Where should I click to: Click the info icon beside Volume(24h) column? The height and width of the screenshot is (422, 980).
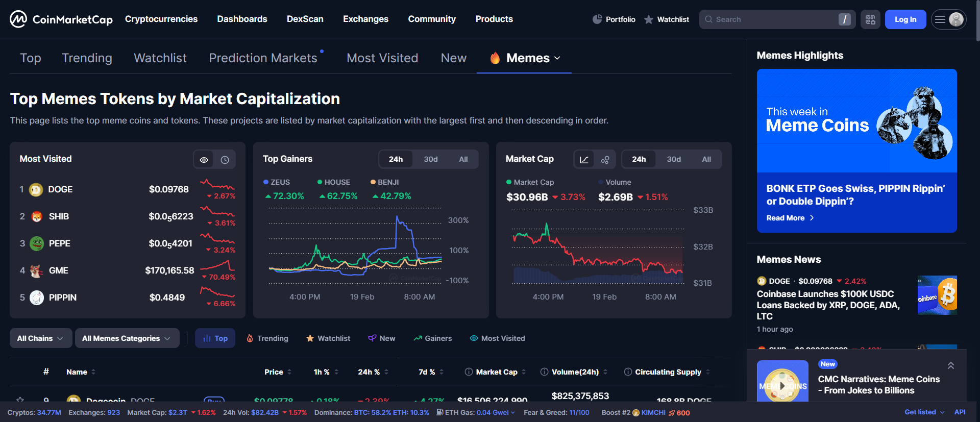544,372
